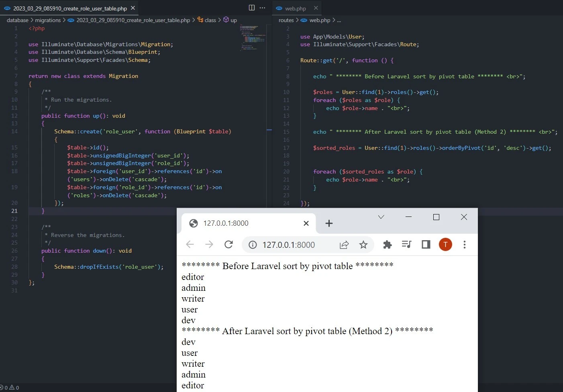Open the editor more actions ellipsis menu
This screenshot has height=392, width=563.
coord(263,8)
